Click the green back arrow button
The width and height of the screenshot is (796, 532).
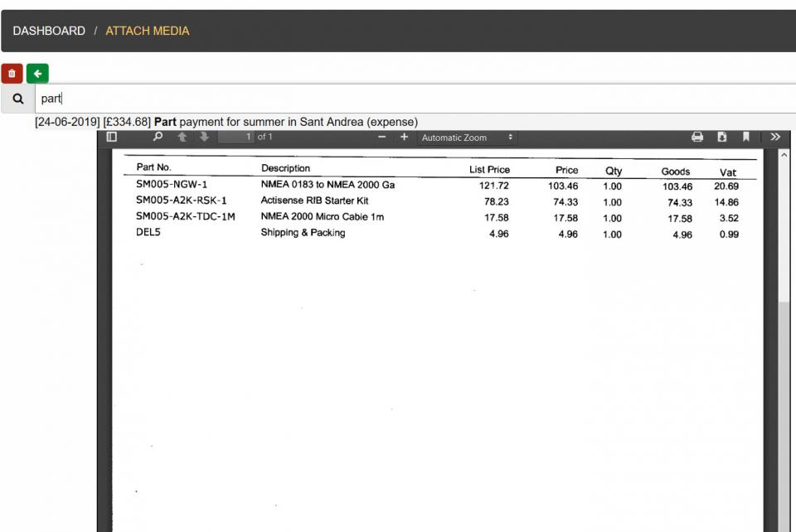(37, 74)
